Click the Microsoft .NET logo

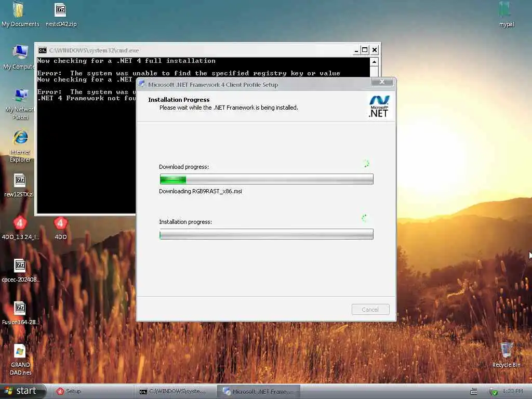379,106
